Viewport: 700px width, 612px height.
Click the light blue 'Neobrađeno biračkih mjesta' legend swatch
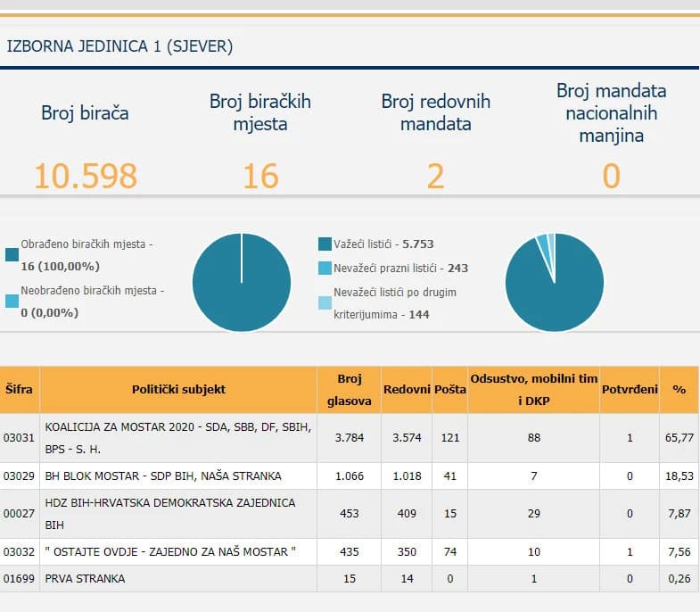point(12,302)
